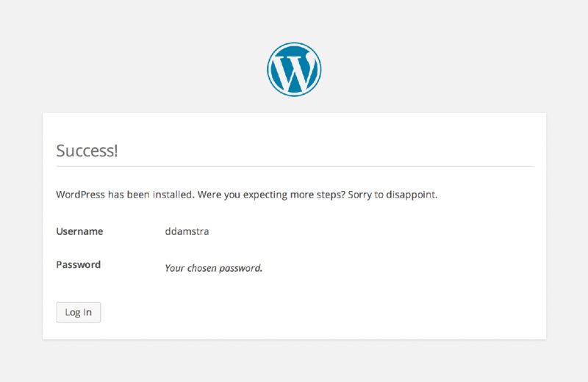Click the word 'chosen' in password note
Image resolution: width=588 pixels, height=382 pixels.
click(x=204, y=268)
